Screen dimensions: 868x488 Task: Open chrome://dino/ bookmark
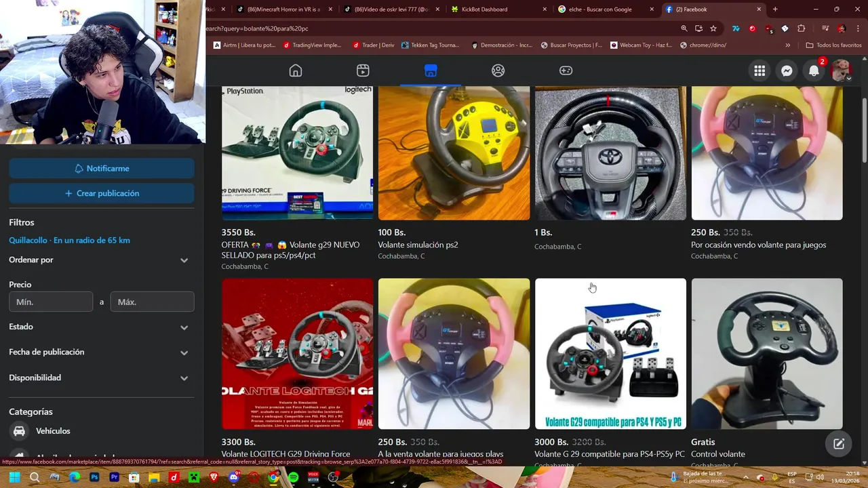coord(703,45)
